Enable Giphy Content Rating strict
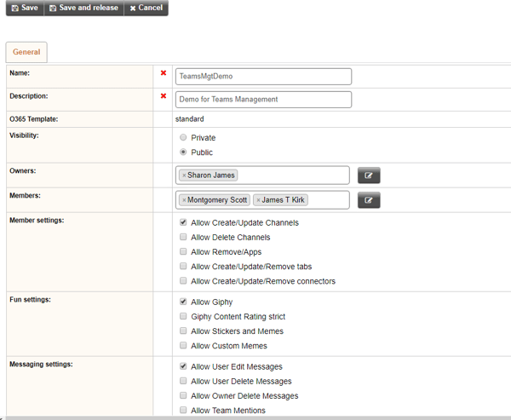The image size is (511, 420). tap(183, 316)
